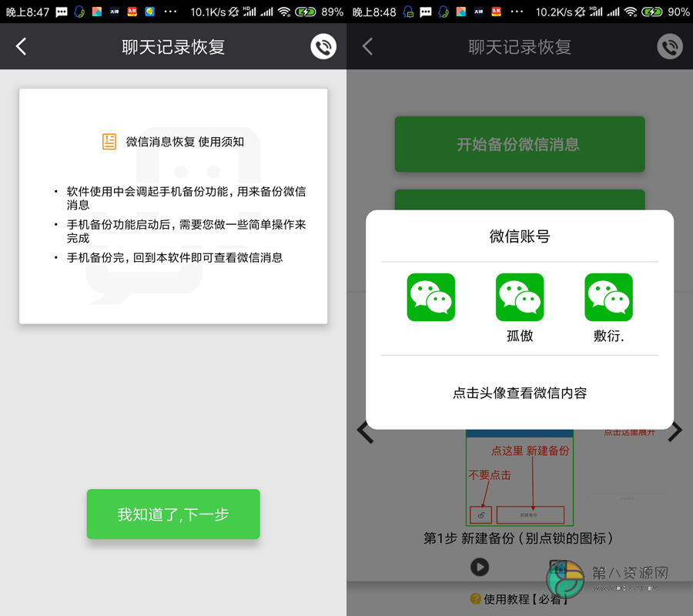Select the bullet text 手机备份完,回到本软件即可查看微信消息
This screenshot has width=693, height=616.
point(175,258)
